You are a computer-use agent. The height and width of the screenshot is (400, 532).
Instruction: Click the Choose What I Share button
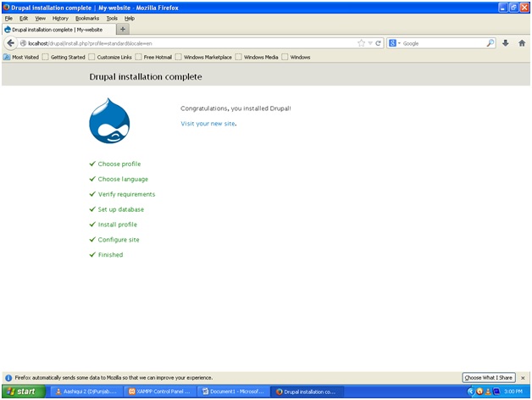point(489,378)
